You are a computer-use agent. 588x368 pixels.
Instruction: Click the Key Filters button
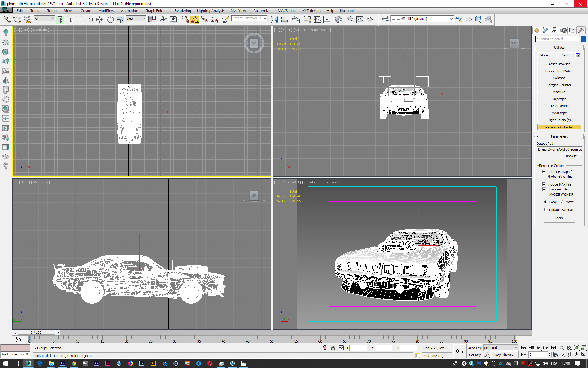504,355
